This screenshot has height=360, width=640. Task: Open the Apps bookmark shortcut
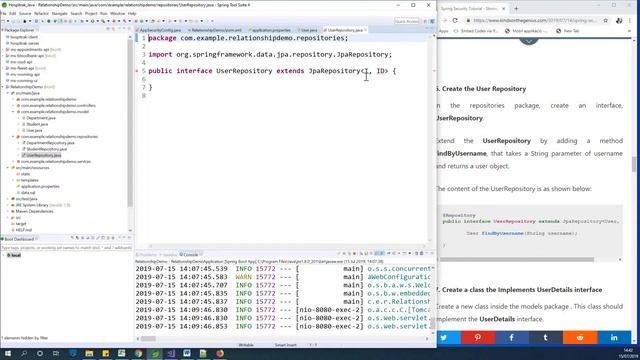[x=443, y=31]
